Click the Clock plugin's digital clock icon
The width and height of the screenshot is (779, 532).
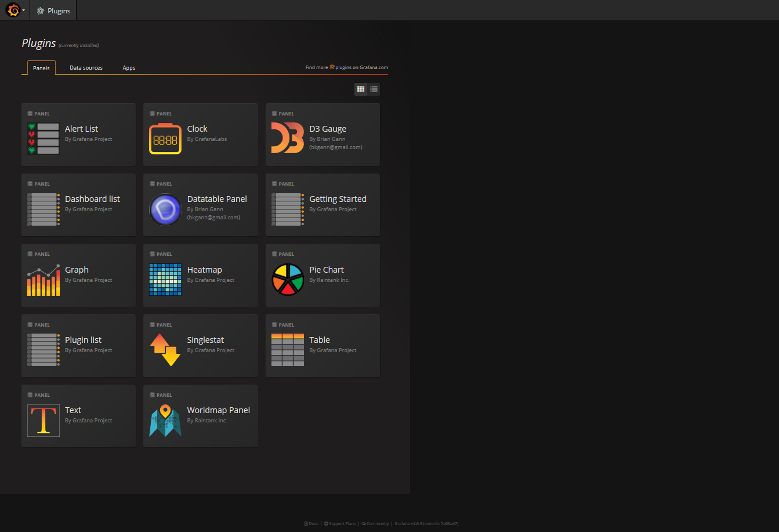pyautogui.click(x=165, y=139)
